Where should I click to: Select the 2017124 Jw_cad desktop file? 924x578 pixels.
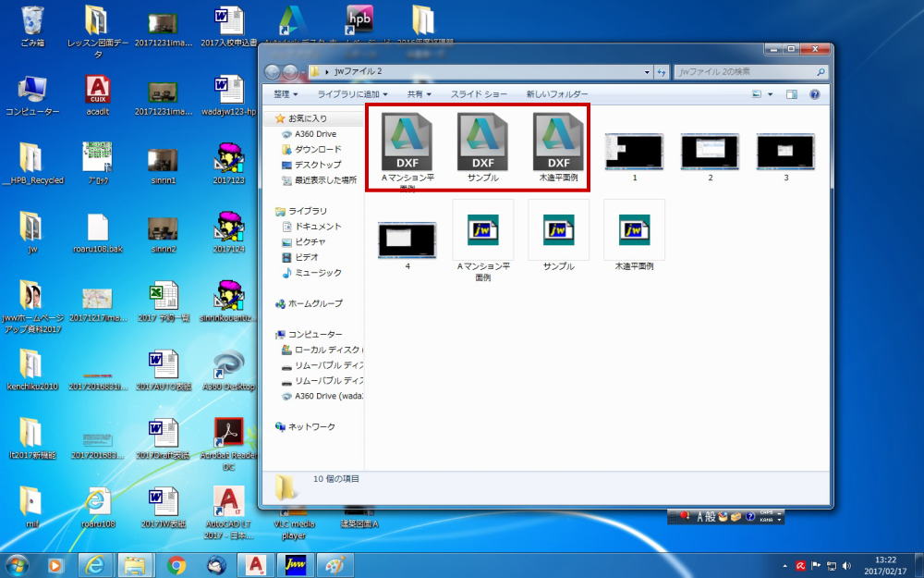click(x=228, y=233)
